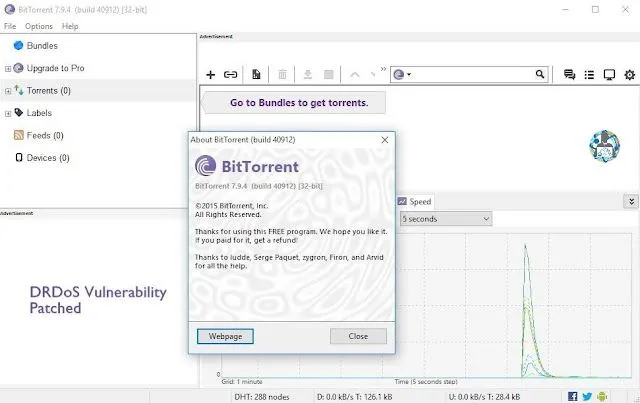
Task: Click the Add Torrent from URL link icon
Action: (231, 74)
